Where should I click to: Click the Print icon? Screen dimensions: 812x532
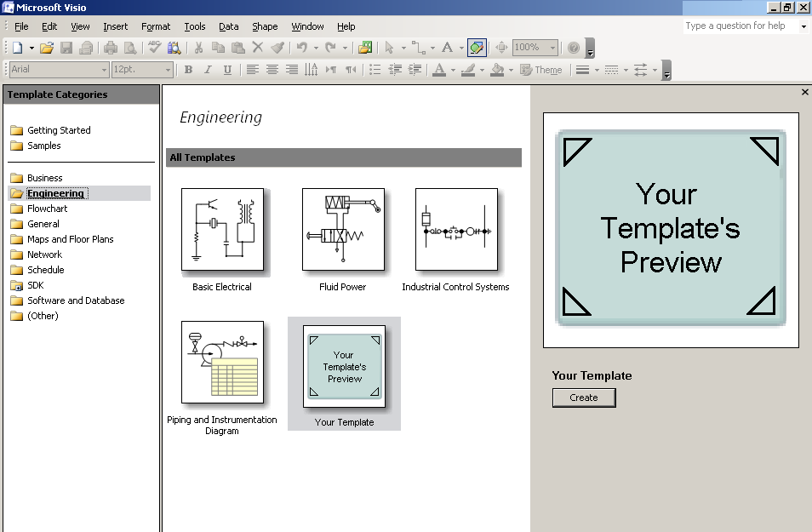111,48
